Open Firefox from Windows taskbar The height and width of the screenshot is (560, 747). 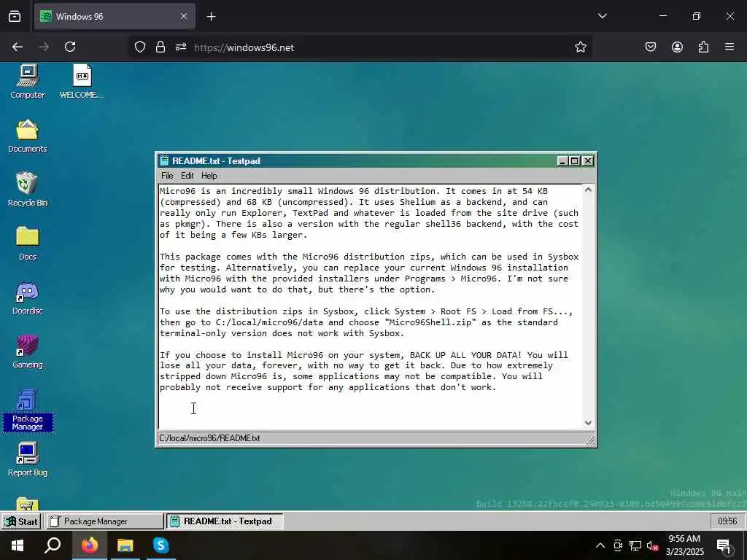coord(89,545)
